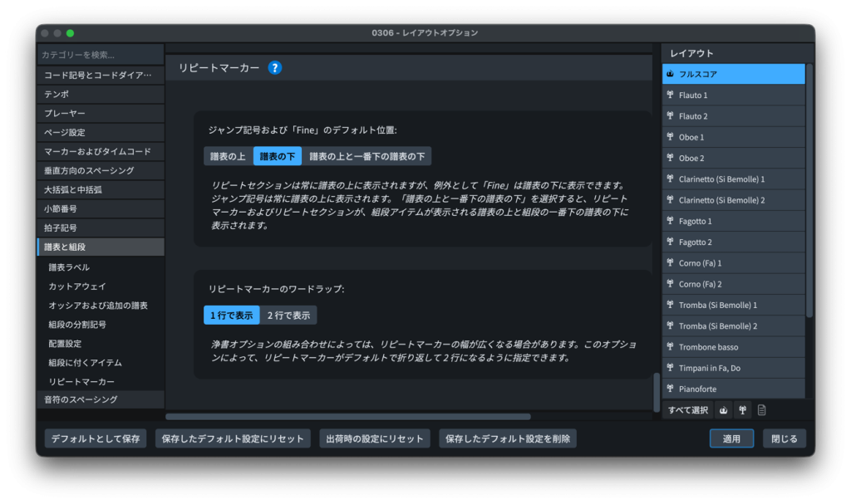Choose 譜表の上 for jump symbol position
This screenshot has width=851, height=504.
[x=228, y=156]
